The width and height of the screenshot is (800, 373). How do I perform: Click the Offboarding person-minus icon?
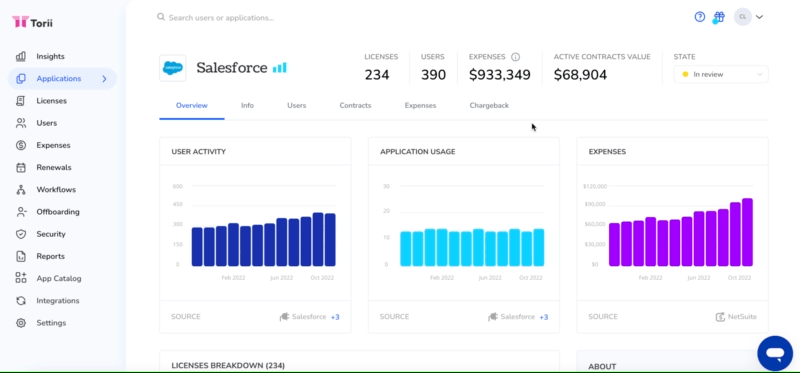click(20, 212)
